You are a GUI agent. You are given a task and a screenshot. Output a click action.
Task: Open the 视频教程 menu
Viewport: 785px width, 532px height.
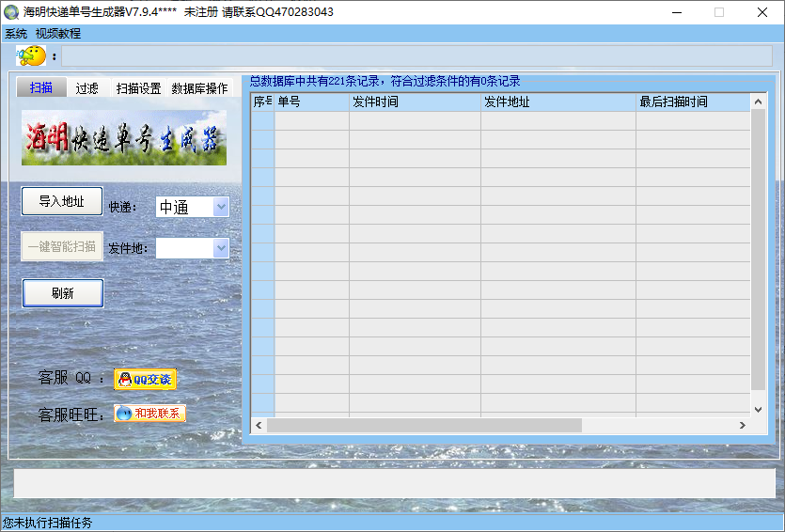tap(58, 33)
